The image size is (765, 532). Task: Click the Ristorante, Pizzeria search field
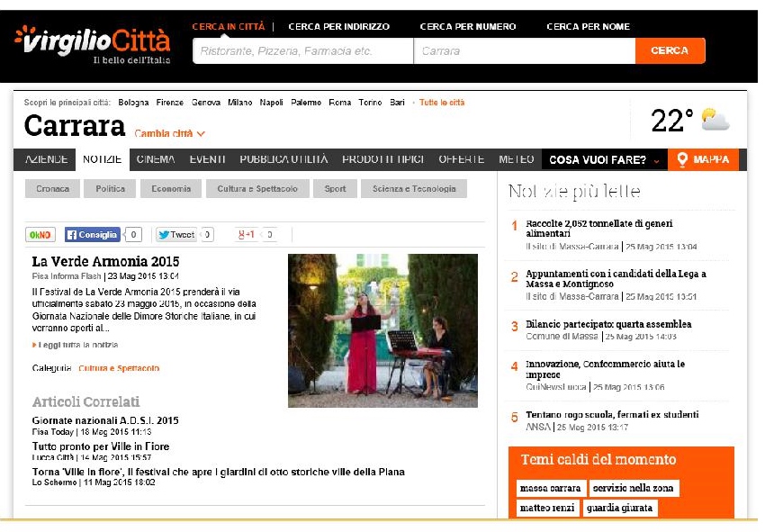click(x=302, y=51)
